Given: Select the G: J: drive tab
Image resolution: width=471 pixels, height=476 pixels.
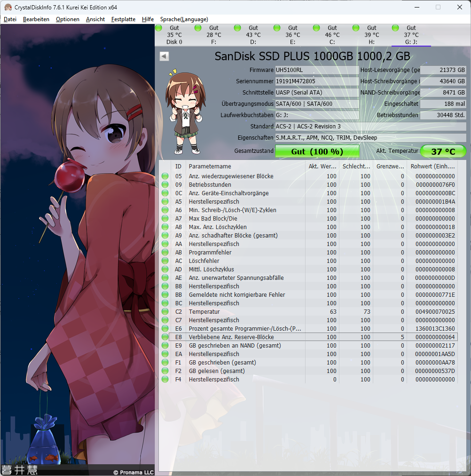Looking at the screenshot, I should [x=411, y=35].
